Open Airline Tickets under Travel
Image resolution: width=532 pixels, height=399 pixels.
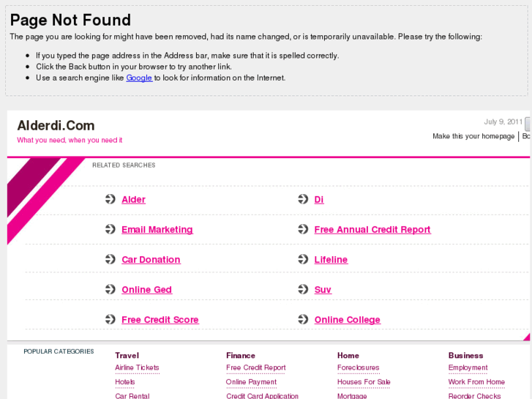point(137,368)
